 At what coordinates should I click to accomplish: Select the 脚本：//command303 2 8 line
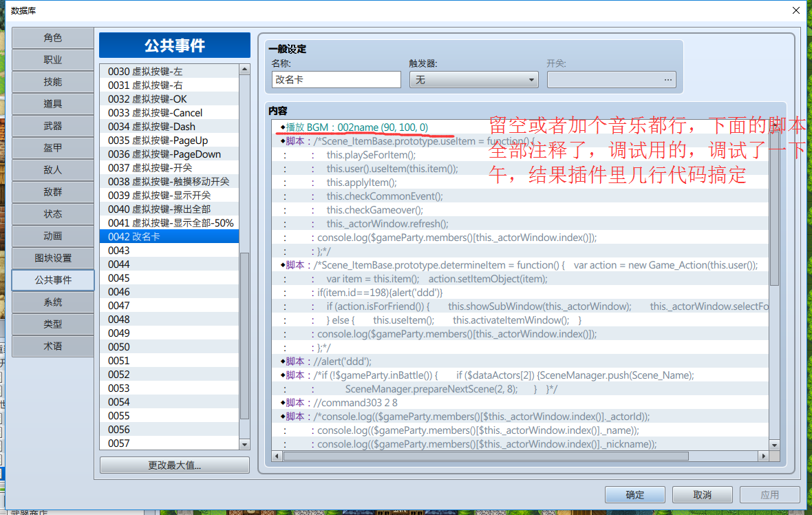pos(520,403)
